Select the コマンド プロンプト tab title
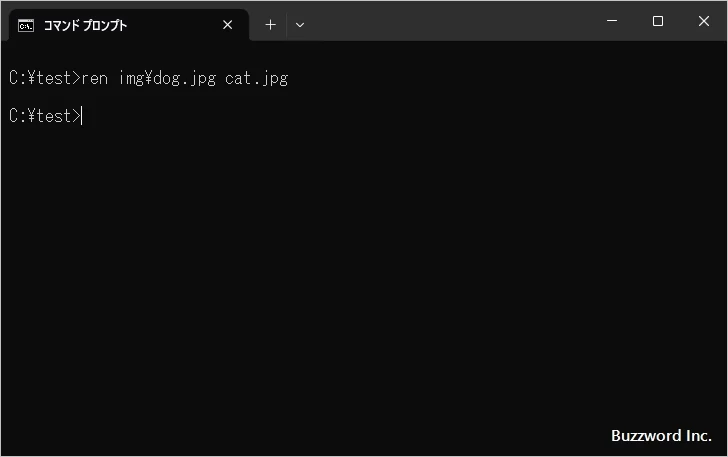Screen dimensions: 728x457 click(x=85, y=25)
